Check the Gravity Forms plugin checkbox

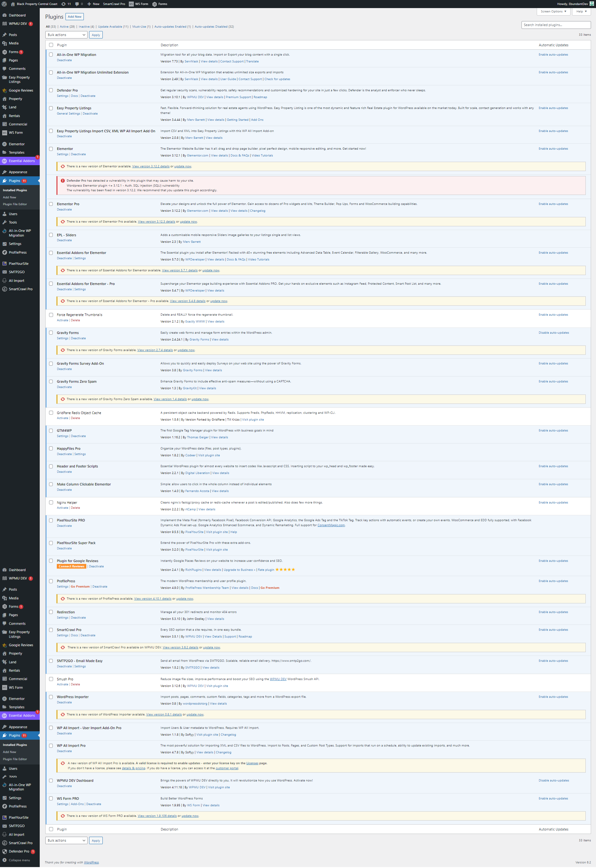point(51,333)
